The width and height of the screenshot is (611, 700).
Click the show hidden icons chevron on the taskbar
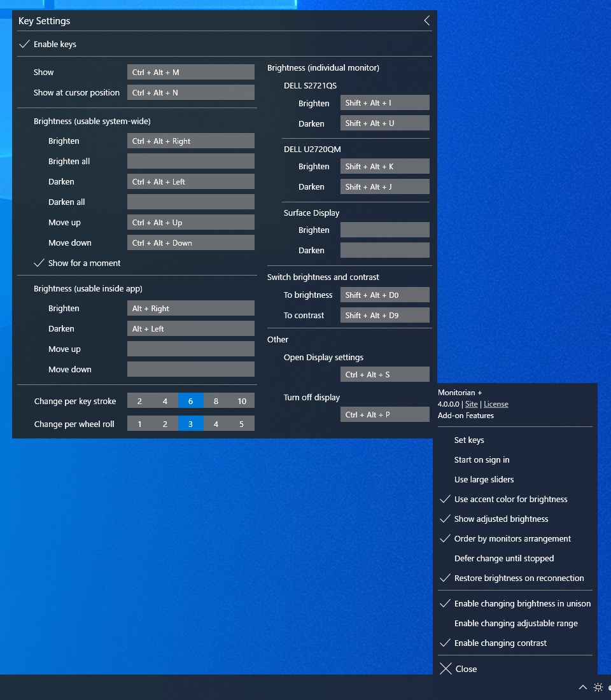582,687
